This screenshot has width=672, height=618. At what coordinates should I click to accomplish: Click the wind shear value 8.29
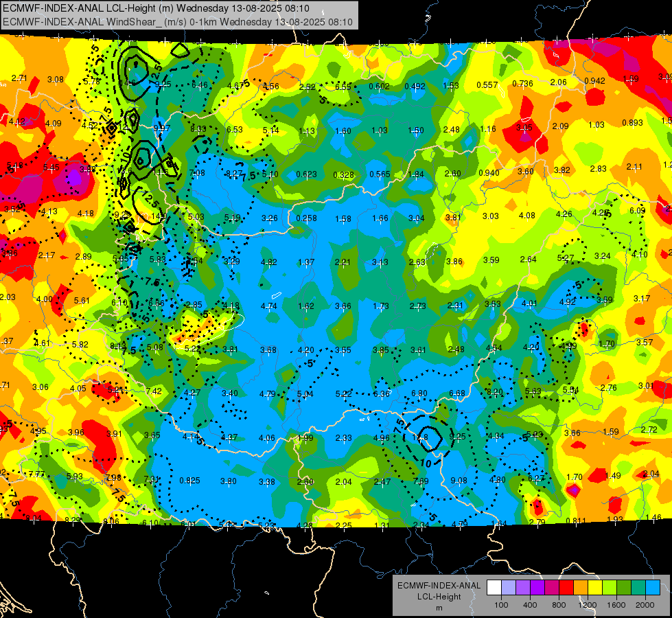[73, 520]
